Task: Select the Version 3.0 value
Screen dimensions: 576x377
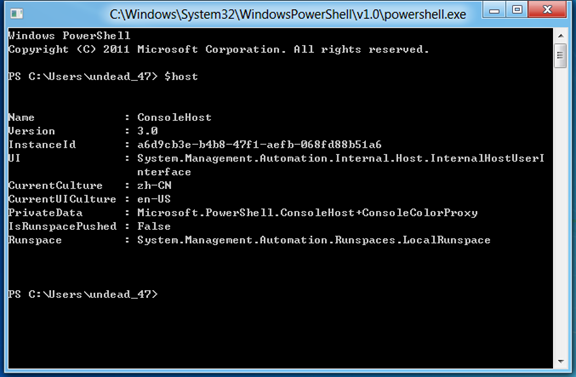Action: [147, 131]
